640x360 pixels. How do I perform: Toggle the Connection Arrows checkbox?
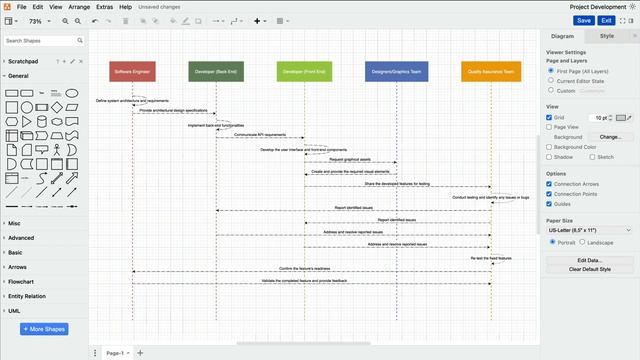click(x=549, y=184)
